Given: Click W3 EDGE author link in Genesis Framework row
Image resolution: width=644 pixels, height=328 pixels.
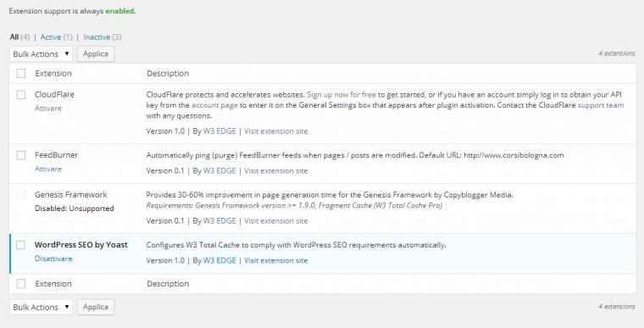Looking at the screenshot, I should click(x=219, y=221).
